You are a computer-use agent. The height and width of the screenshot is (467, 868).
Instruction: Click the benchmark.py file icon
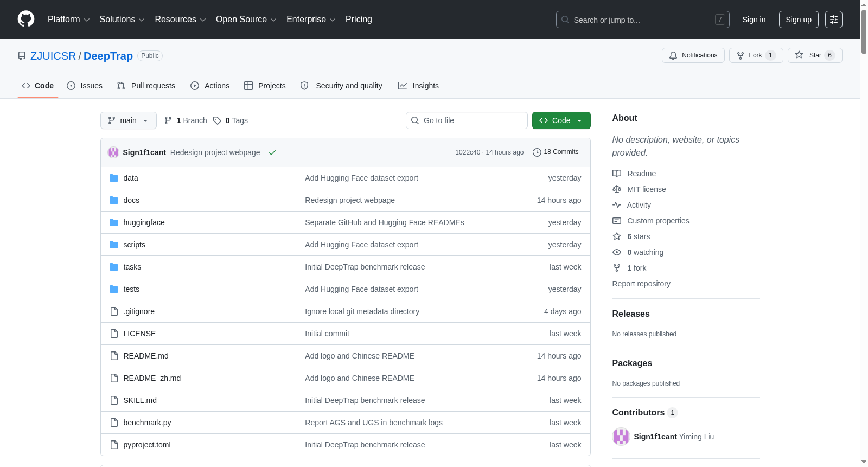[x=114, y=423]
